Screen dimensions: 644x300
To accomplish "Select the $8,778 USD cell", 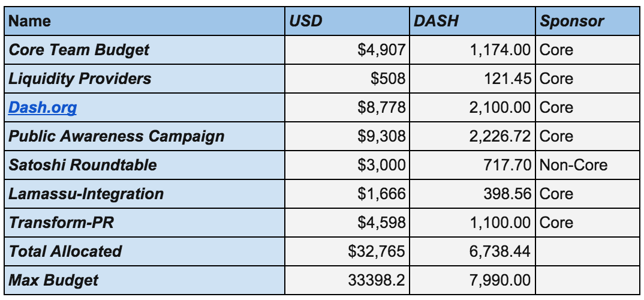I will pyautogui.click(x=347, y=107).
